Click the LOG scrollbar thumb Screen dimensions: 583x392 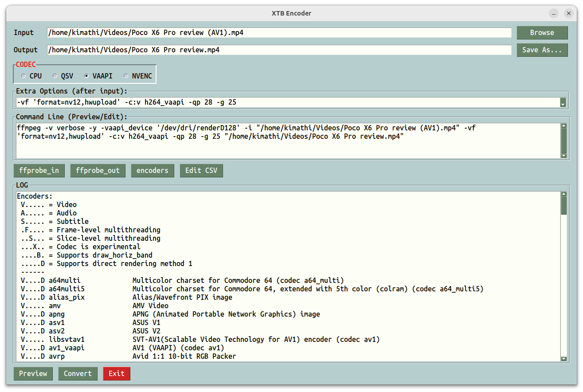point(564,206)
